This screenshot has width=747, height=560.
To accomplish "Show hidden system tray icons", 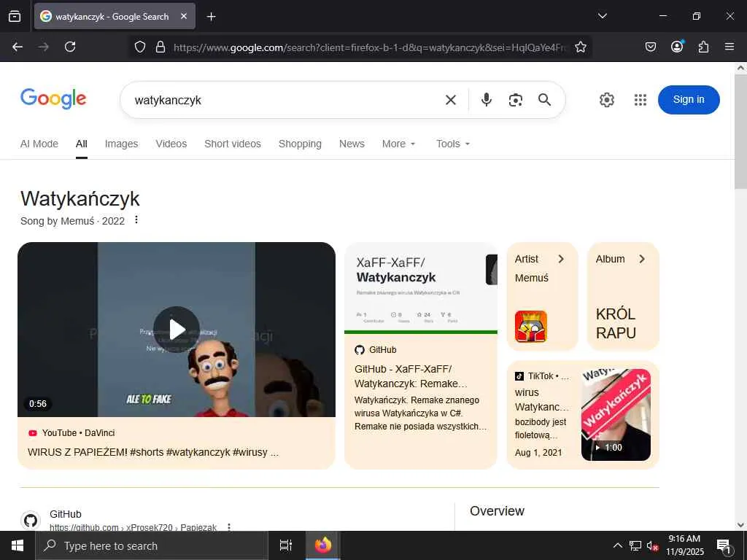I will coord(617,545).
